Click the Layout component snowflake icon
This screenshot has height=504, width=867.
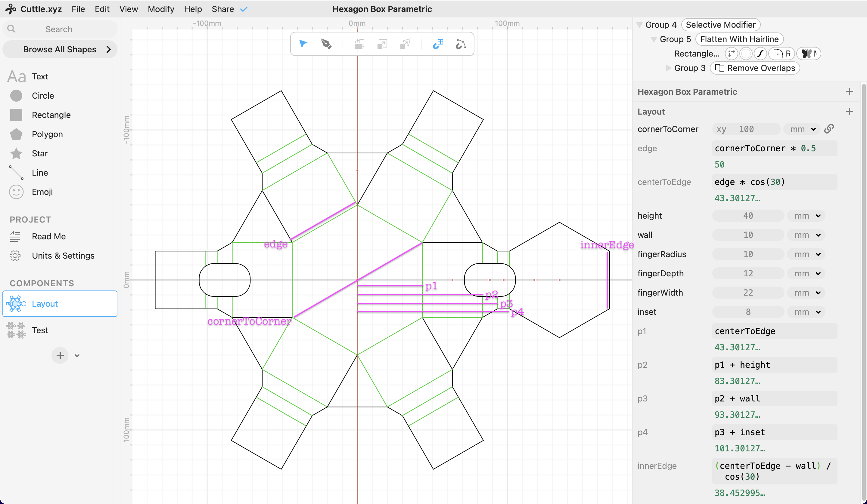16,303
